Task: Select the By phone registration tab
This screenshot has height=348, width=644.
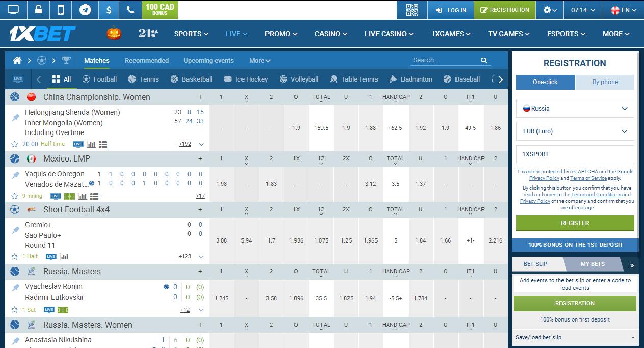Action: pyautogui.click(x=605, y=82)
